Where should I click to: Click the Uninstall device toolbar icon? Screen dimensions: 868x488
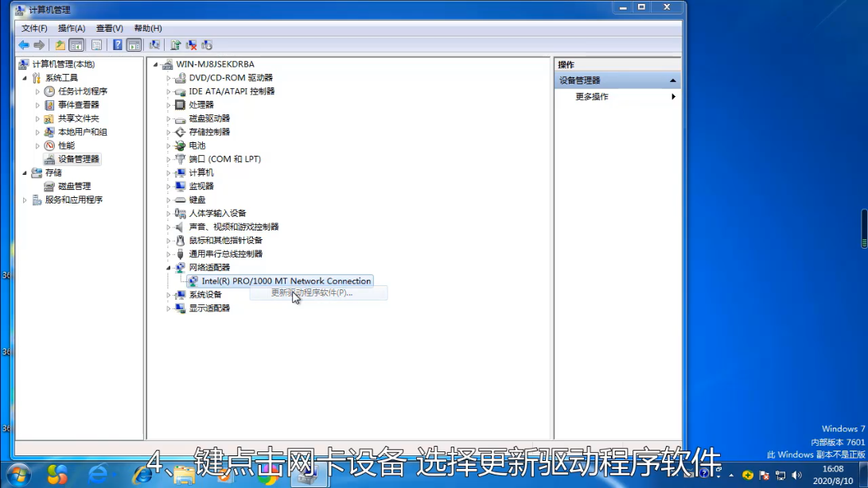tap(192, 45)
